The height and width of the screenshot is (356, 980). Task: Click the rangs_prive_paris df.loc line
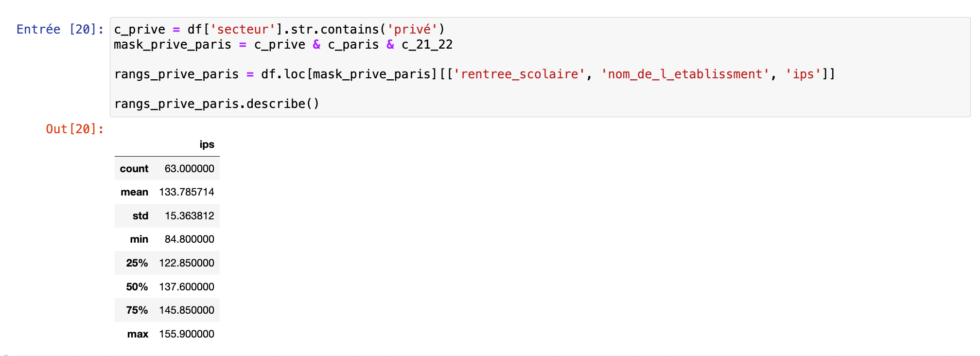[x=474, y=74]
